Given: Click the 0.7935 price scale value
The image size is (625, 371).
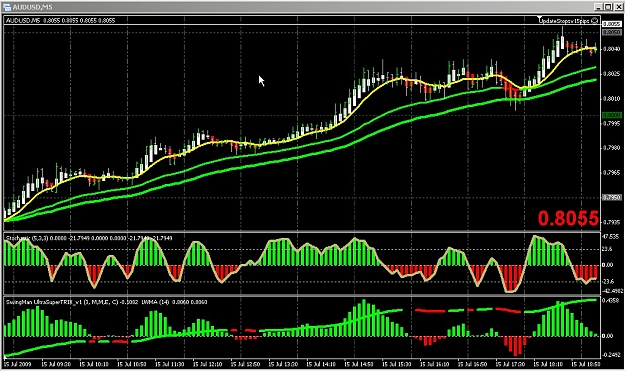Looking at the screenshot, I should point(611,222).
